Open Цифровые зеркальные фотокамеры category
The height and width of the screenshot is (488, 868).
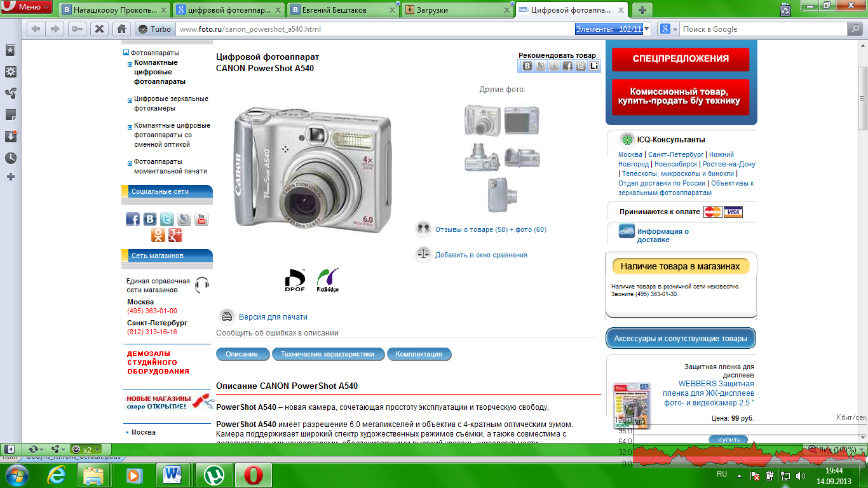coord(171,104)
